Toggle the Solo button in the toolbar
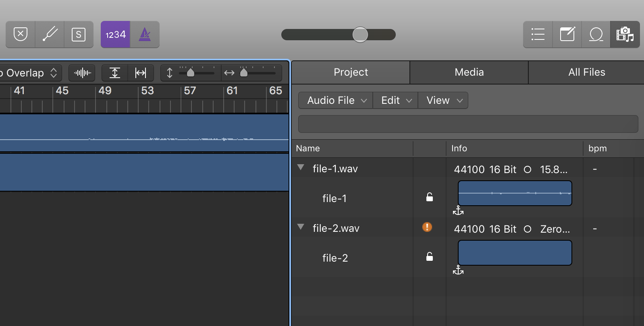644x326 pixels. [79, 35]
